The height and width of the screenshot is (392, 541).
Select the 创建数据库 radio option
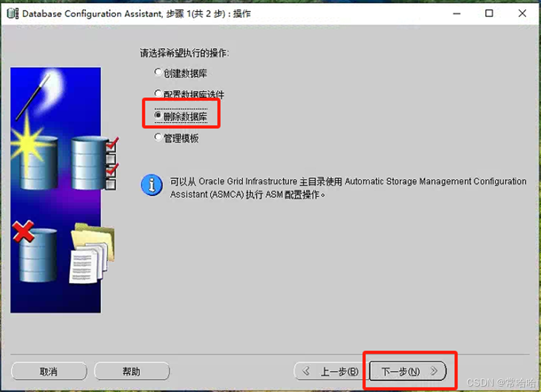click(x=181, y=73)
